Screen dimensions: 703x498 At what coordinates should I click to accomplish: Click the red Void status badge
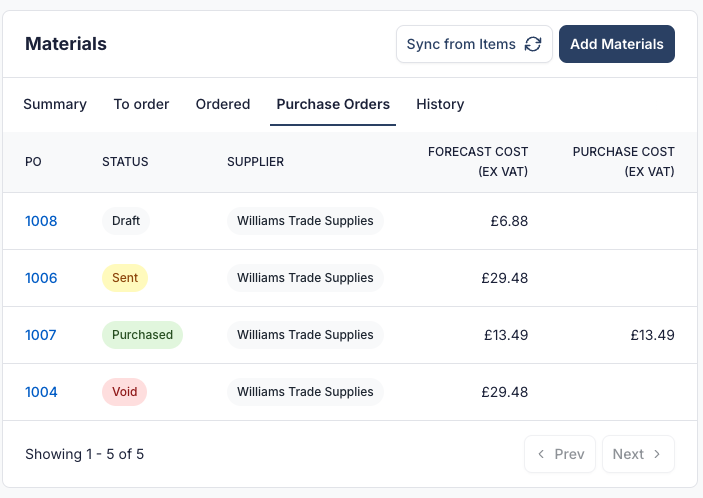click(x=125, y=392)
